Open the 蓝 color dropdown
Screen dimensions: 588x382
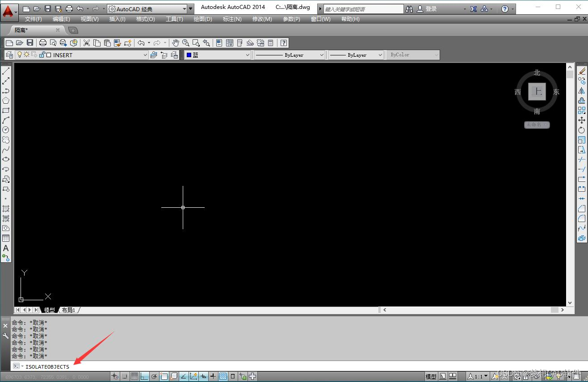tap(218, 55)
